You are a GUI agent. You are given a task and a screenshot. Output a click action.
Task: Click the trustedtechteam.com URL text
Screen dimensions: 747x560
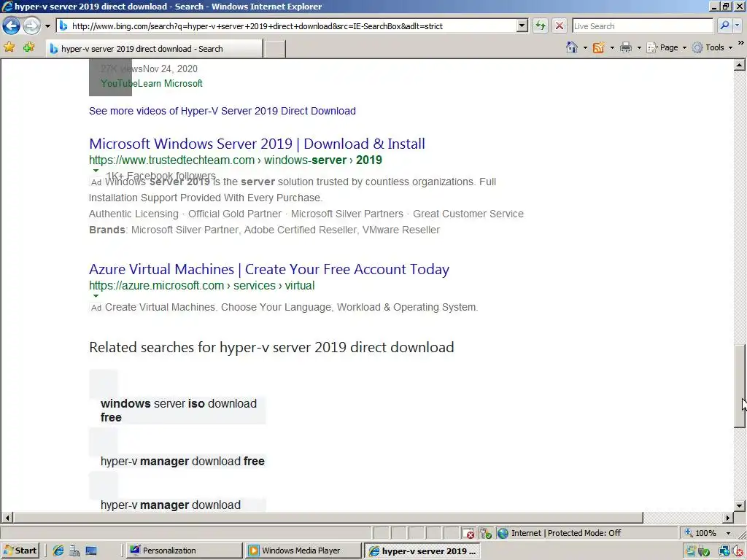(x=236, y=160)
